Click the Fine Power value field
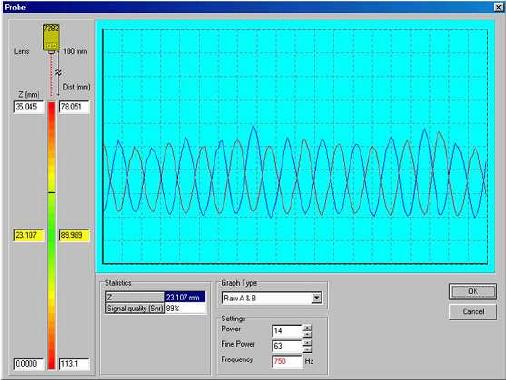 coord(287,346)
